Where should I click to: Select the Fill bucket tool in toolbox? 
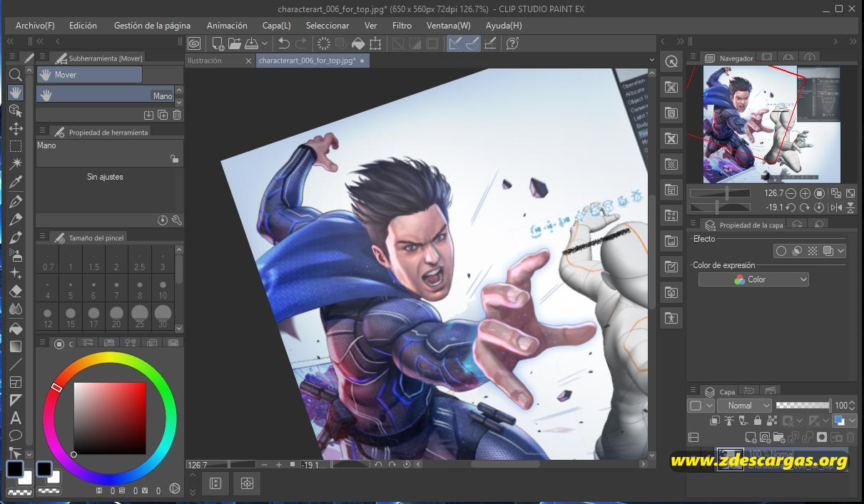[x=15, y=328]
